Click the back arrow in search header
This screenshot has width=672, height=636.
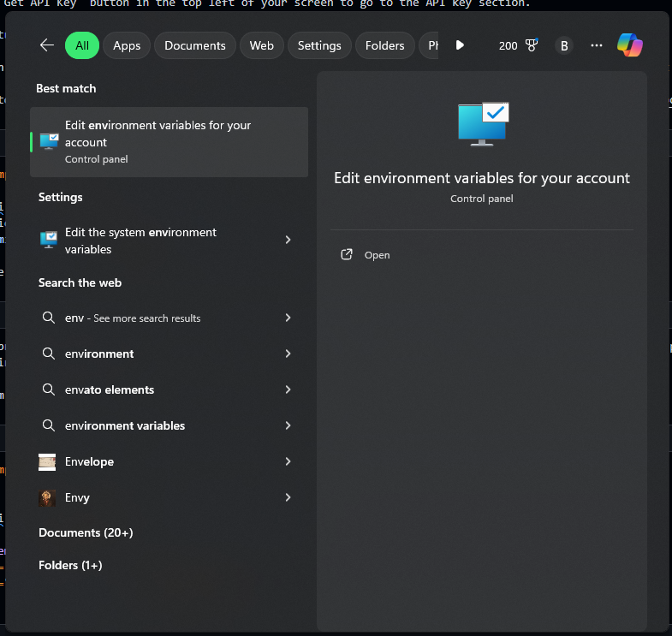tap(47, 45)
